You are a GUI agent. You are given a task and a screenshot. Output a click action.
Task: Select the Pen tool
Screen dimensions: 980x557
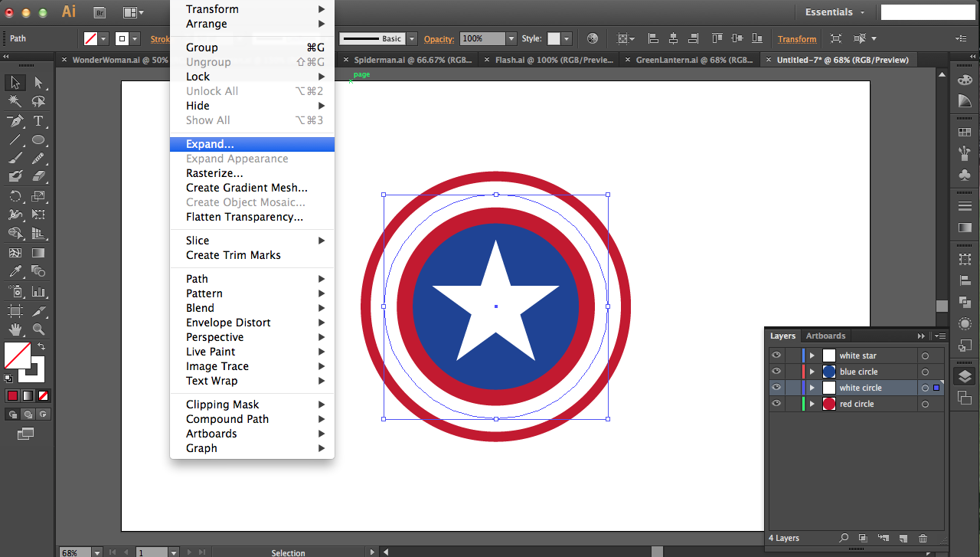click(15, 121)
